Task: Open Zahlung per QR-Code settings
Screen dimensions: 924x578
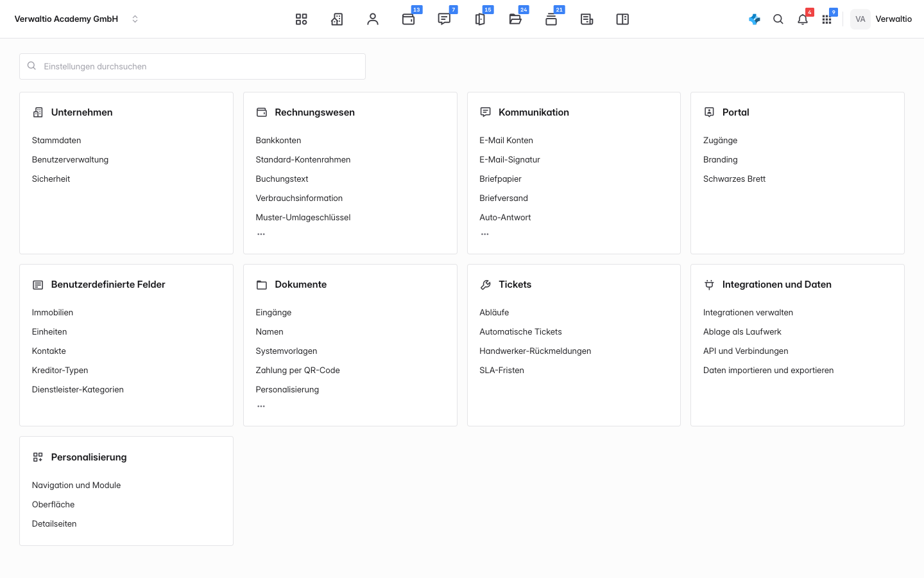Action: (298, 371)
